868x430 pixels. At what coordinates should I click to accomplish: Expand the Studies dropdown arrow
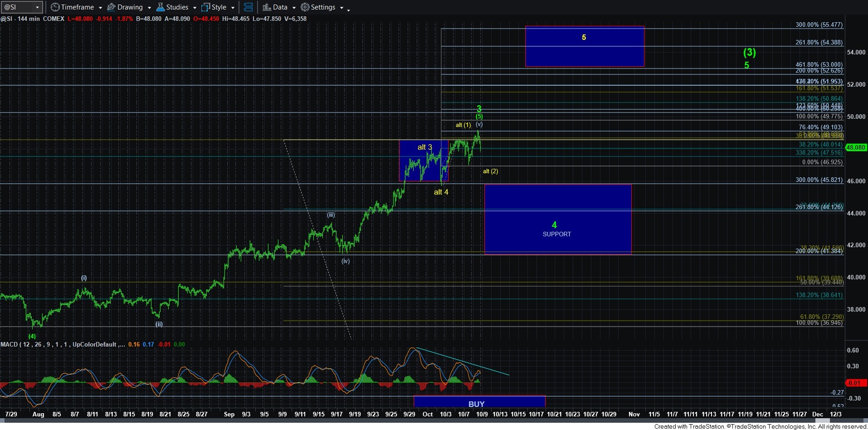195,8
